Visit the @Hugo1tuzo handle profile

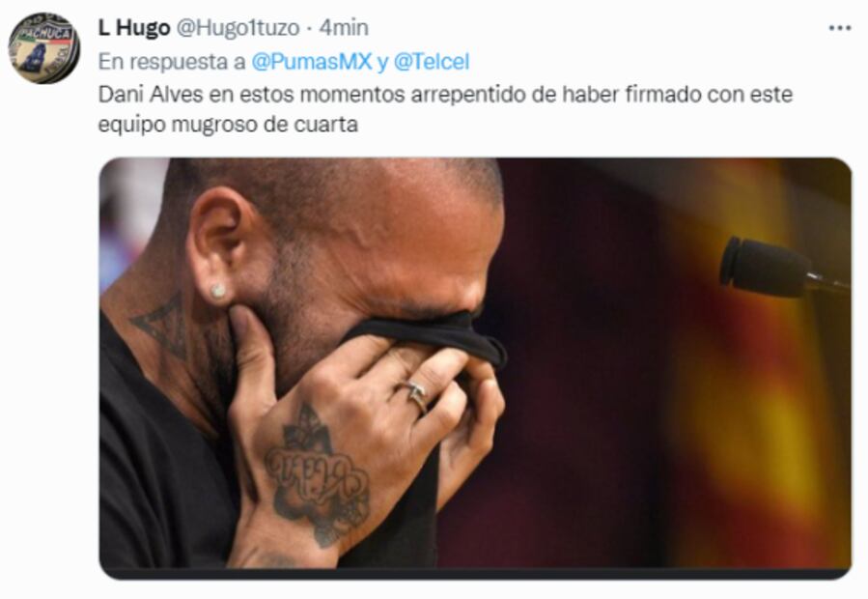point(238,28)
